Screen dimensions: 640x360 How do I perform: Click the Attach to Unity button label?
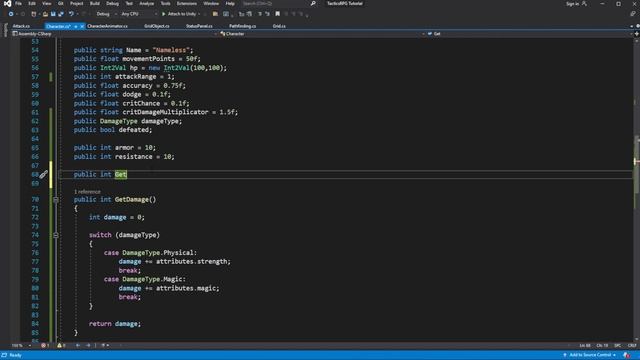point(182,14)
